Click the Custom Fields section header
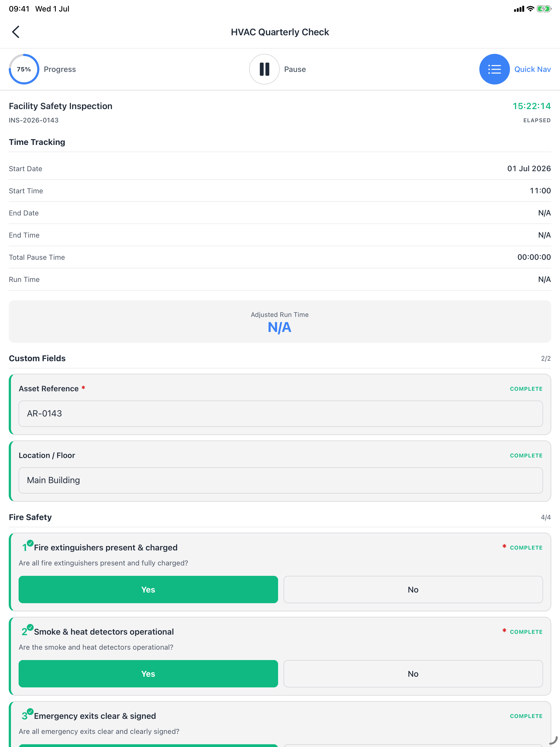 (x=37, y=358)
